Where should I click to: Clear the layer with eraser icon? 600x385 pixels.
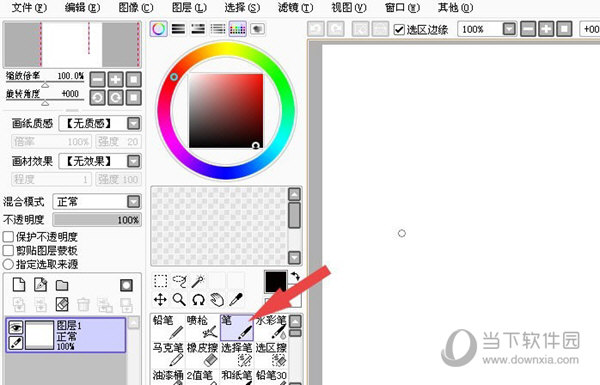[62, 304]
